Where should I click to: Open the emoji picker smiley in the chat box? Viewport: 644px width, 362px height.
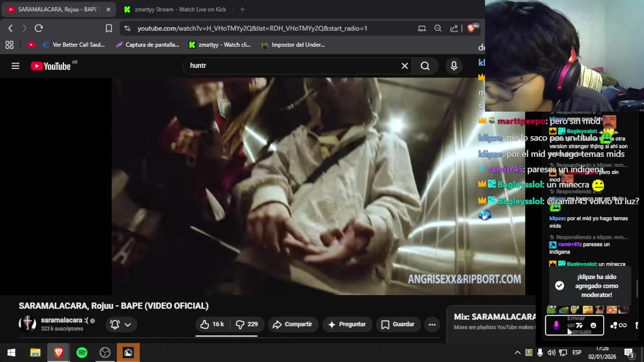click(x=593, y=325)
